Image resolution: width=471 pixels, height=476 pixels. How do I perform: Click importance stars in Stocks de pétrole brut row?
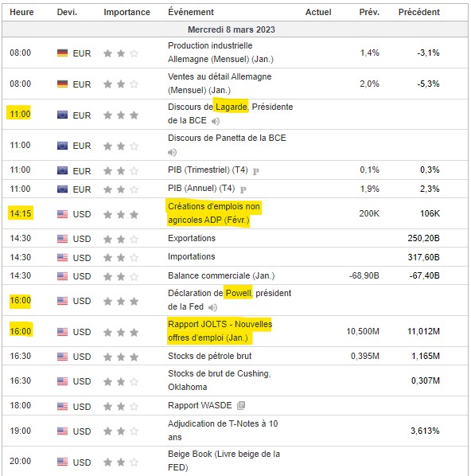[121, 357]
